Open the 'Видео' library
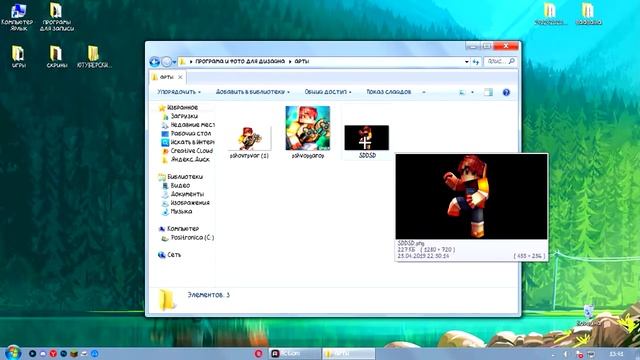The height and width of the screenshot is (360, 640). pos(176,185)
